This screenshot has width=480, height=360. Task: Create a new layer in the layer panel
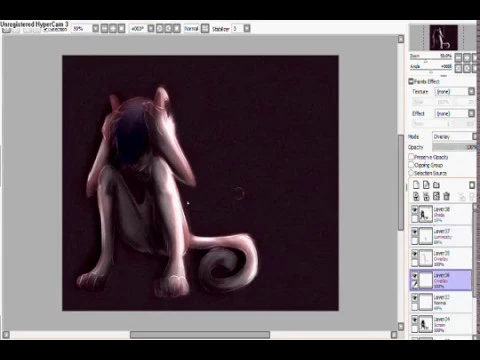point(416,185)
